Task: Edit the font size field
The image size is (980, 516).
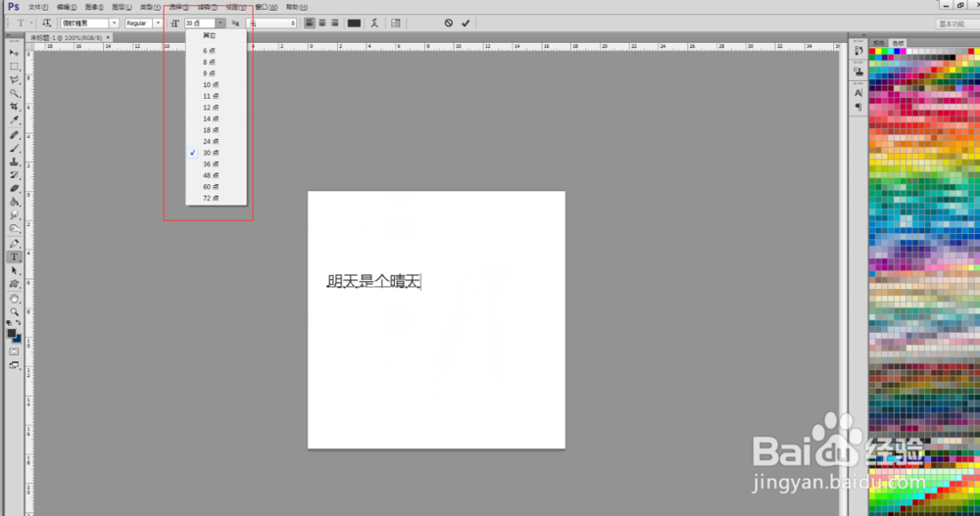Action: click(199, 23)
